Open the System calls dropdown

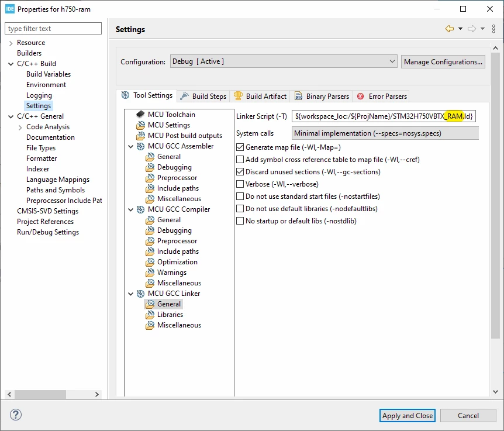click(x=385, y=133)
